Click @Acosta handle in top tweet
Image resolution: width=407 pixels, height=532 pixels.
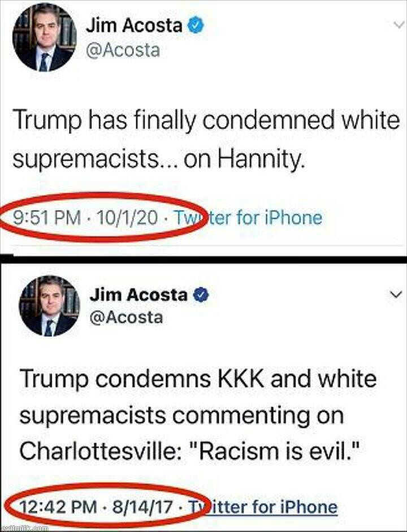pos(123,50)
